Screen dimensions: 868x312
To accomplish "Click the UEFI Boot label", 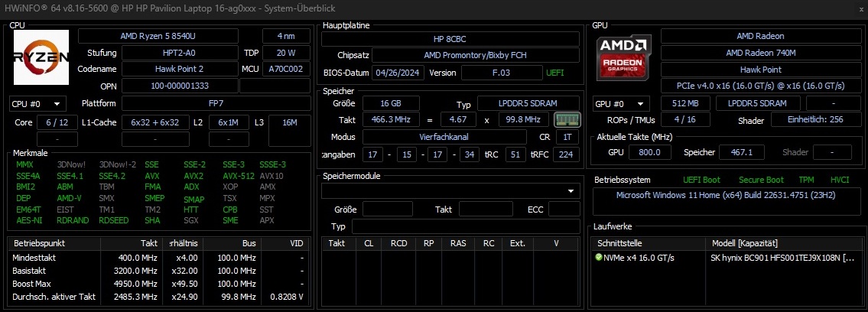I will point(701,180).
